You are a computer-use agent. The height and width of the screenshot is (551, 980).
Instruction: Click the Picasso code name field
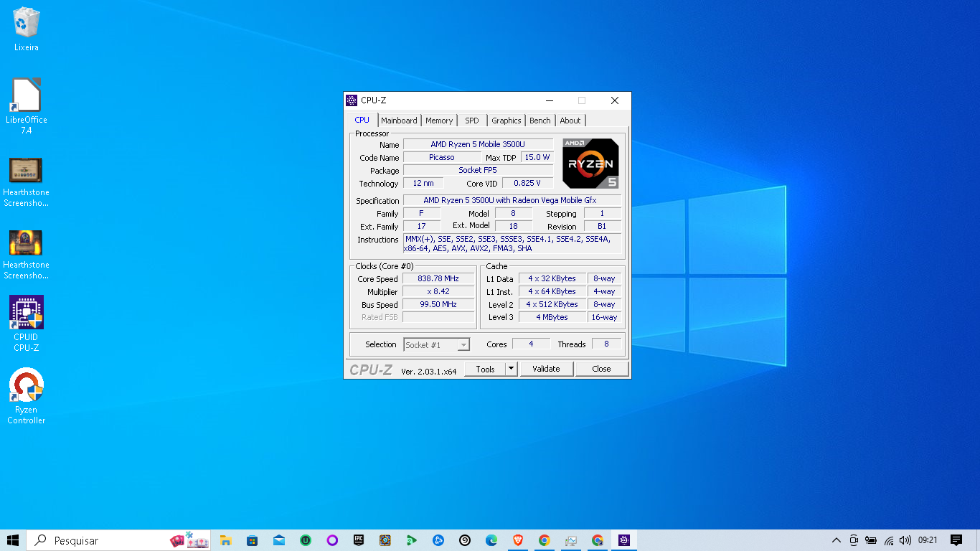pos(442,157)
